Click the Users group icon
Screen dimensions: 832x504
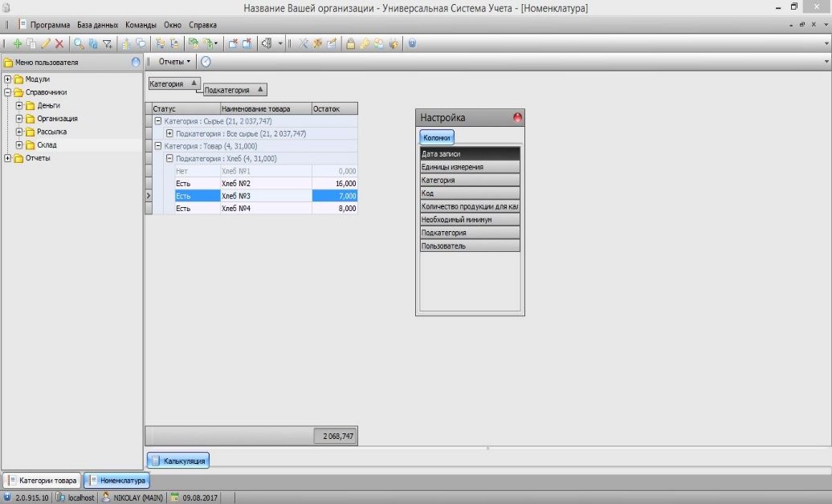point(379,44)
